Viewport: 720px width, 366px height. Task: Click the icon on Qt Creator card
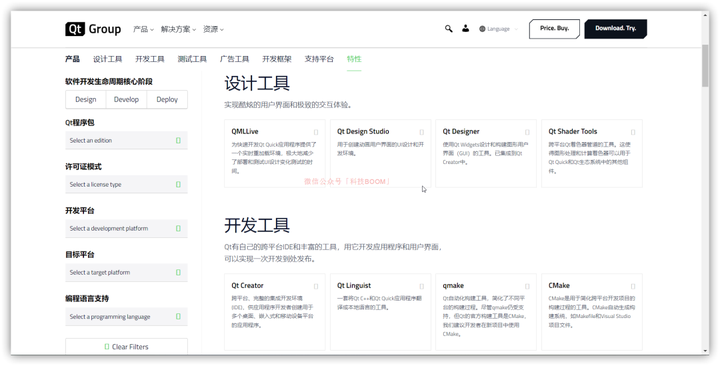click(x=316, y=286)
